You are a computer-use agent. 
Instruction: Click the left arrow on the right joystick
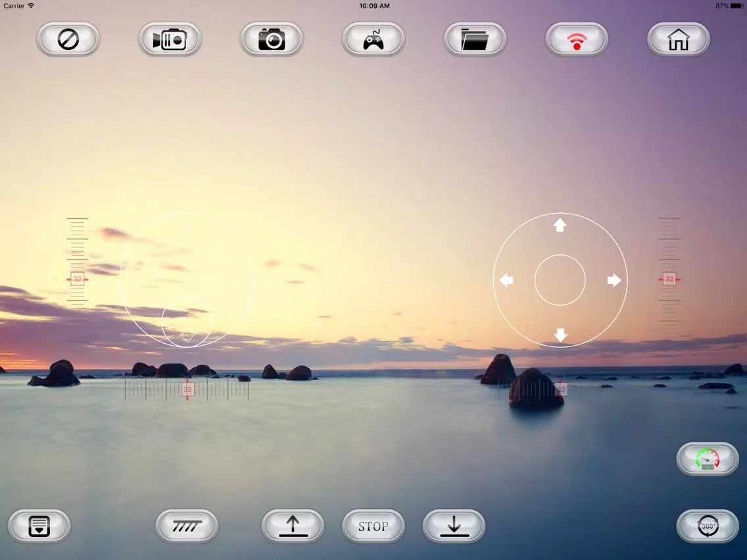click(506, 280)
